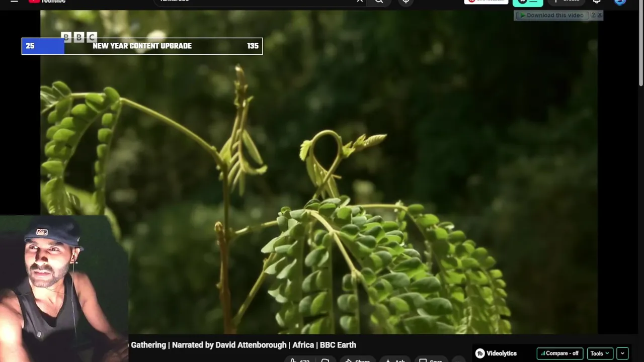Share the video

357,360
